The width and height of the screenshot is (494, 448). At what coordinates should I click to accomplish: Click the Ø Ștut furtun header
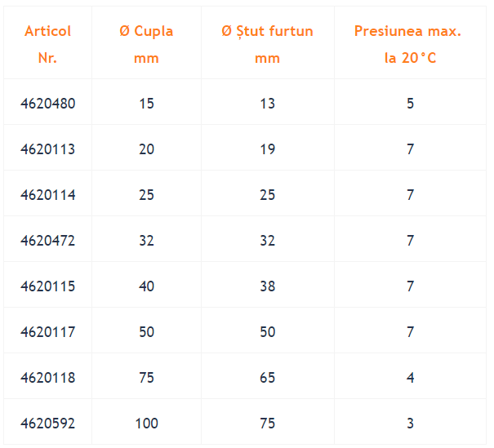[267, 44]
